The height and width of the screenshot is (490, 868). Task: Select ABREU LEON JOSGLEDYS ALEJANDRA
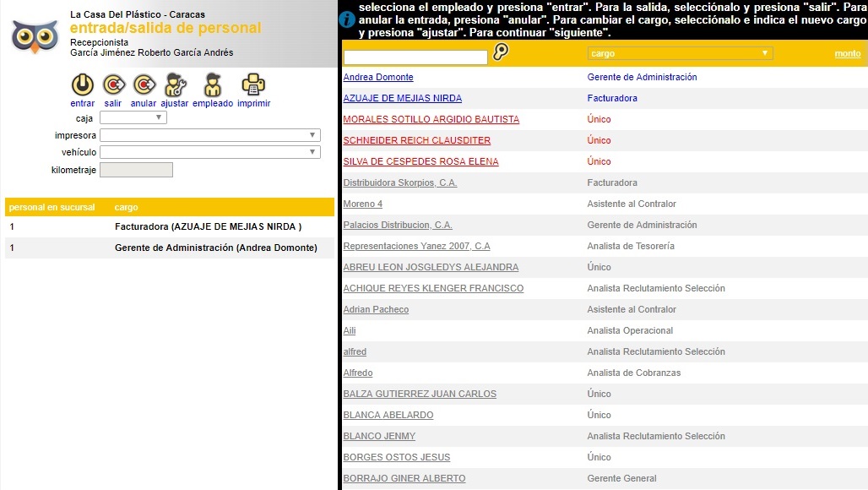[431, 267]
